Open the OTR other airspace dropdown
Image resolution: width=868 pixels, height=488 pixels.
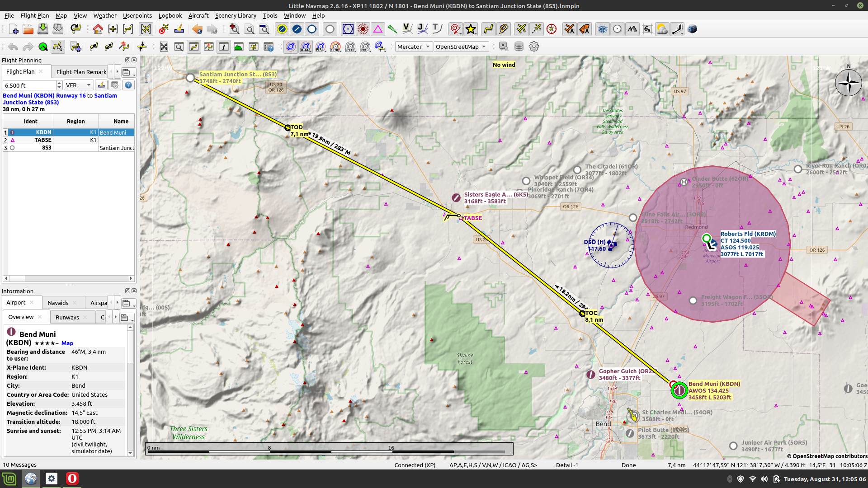(x=365, y=47)
